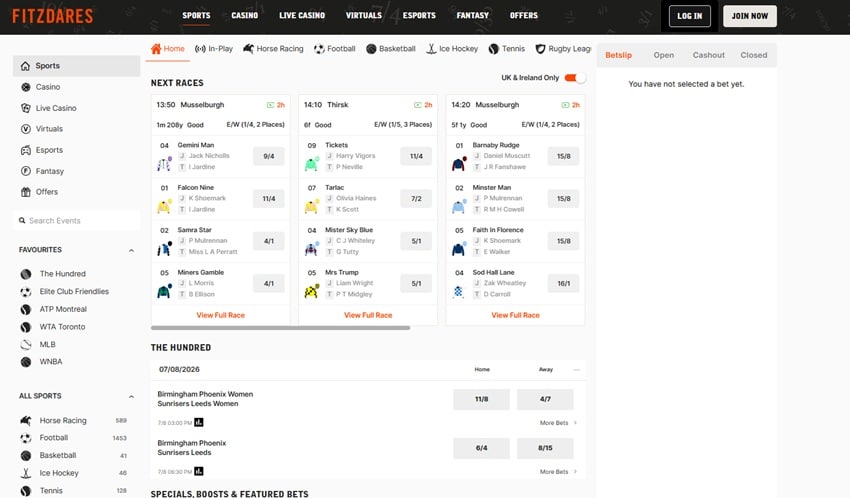
Task: Open stats icon for Birmingham Phoenix v Sunrisers Leeds
Action: click(199, 471)
